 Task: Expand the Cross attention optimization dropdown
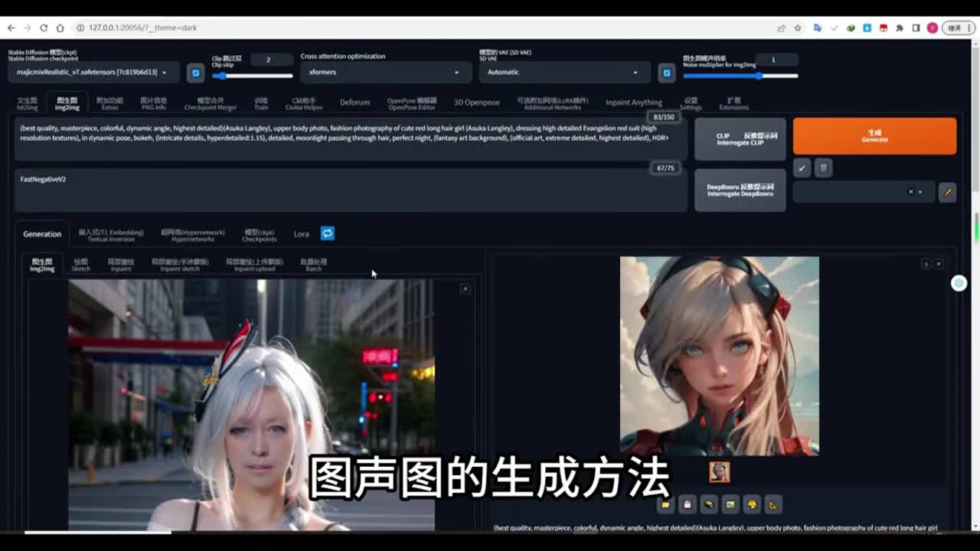point(384,73)
